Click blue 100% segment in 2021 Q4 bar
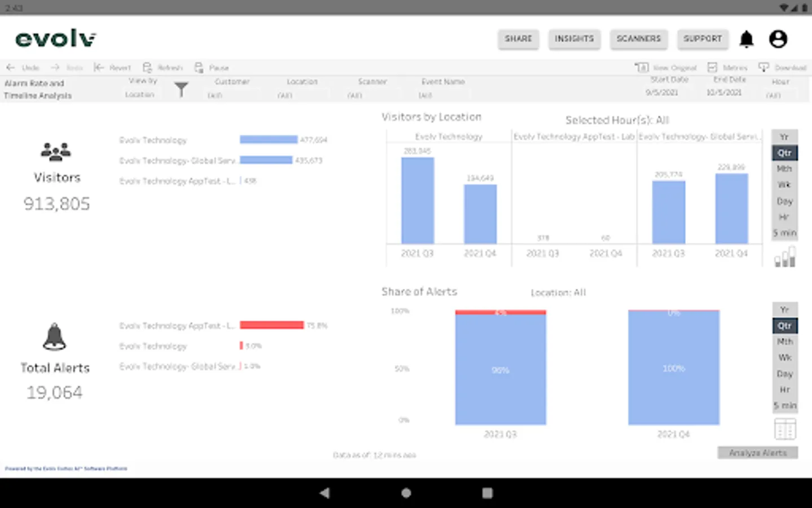 tap(674, 367)
